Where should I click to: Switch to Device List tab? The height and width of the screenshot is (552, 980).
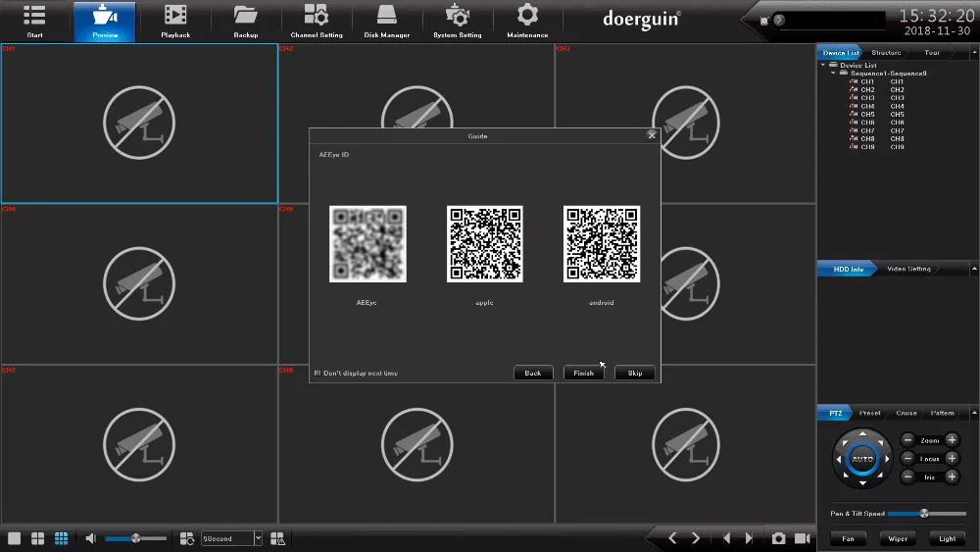pos(841,53)
